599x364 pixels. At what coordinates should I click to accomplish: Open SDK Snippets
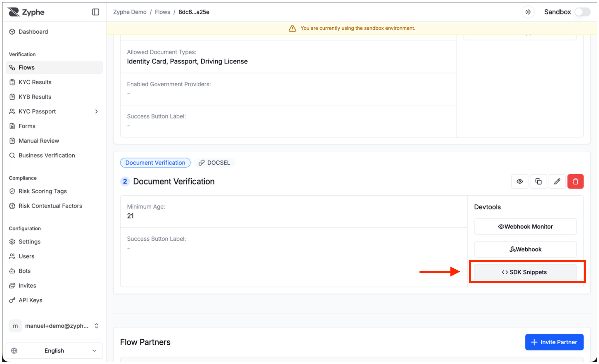coord(525,272)
